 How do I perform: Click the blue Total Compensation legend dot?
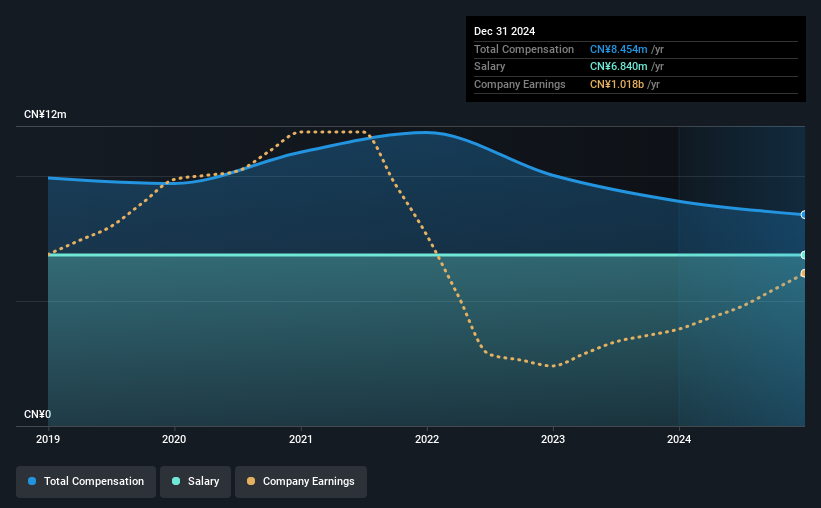32,481
